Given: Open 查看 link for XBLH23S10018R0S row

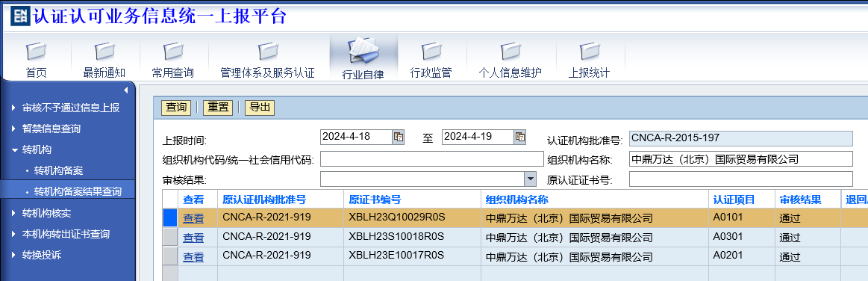Looking at the screenshot, I should tap(193, 238).
